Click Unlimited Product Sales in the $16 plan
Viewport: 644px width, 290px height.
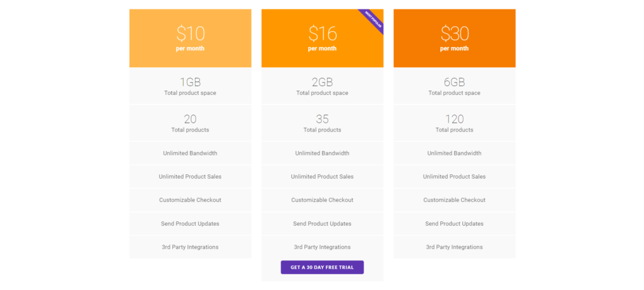pos(323,177)
